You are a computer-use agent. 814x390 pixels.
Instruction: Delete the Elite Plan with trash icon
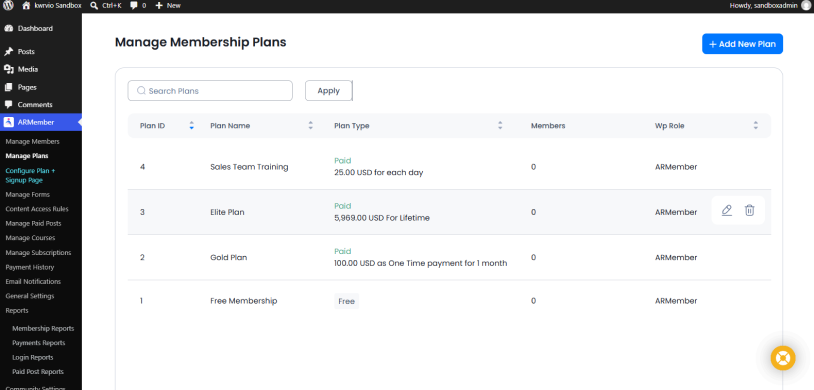(750, 210)
